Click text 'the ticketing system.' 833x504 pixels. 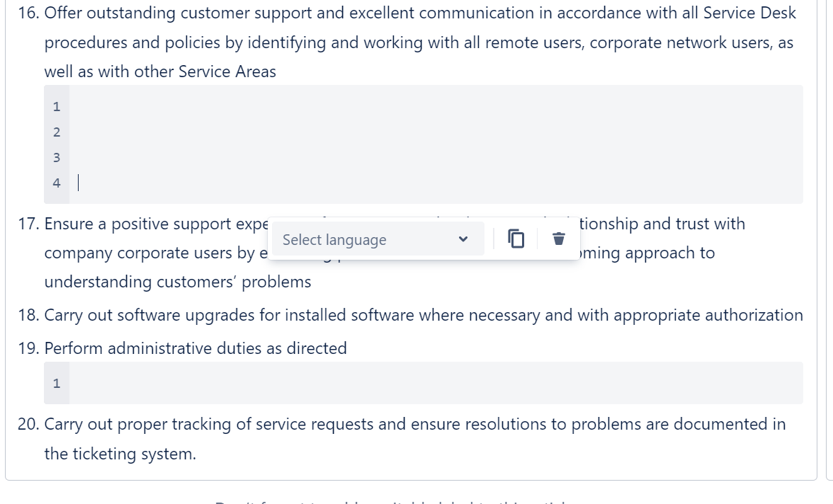pos(120,454)
